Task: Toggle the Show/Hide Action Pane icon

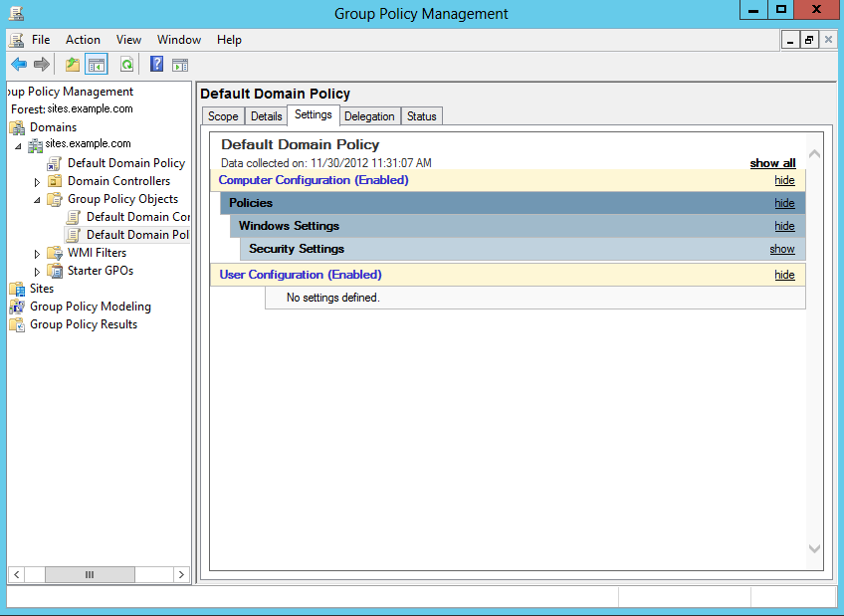Action: (x=180, y=65)
